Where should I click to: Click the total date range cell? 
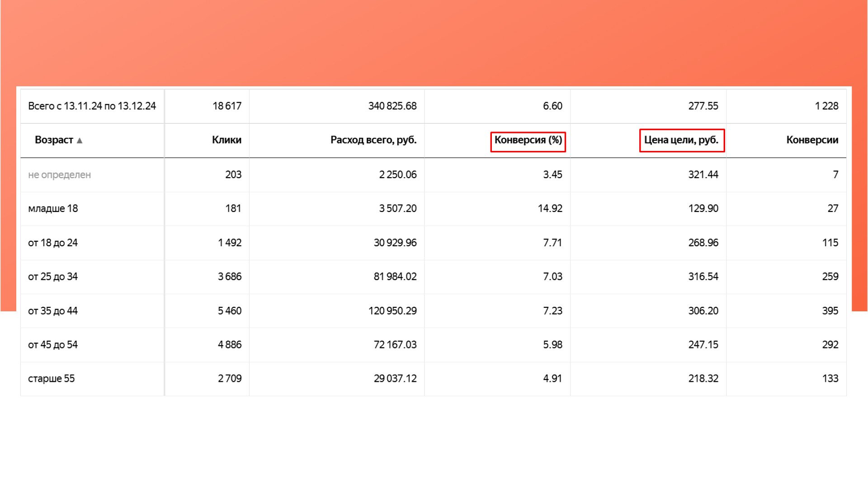click(92, 106)
